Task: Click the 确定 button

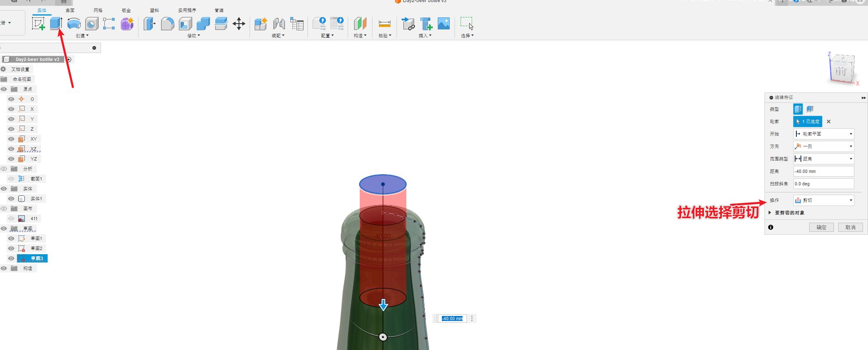Action: pos(821,227)
